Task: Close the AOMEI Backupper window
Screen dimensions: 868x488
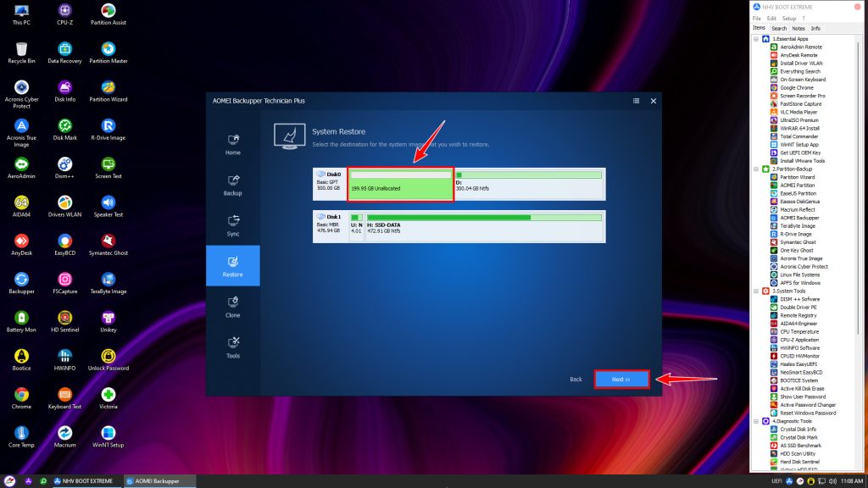Action: [x=654, y=101]
